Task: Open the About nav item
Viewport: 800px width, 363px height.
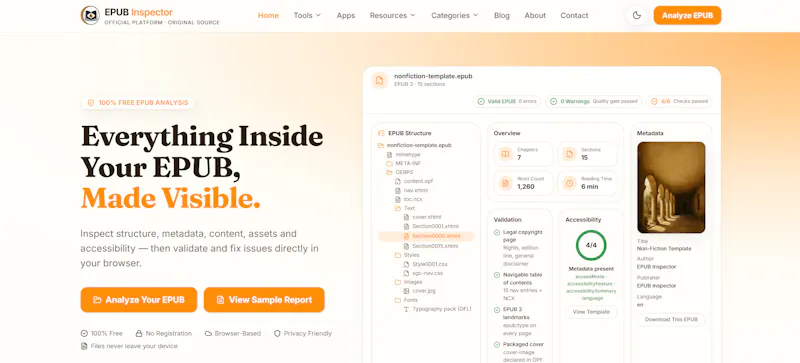Action: 535,15
